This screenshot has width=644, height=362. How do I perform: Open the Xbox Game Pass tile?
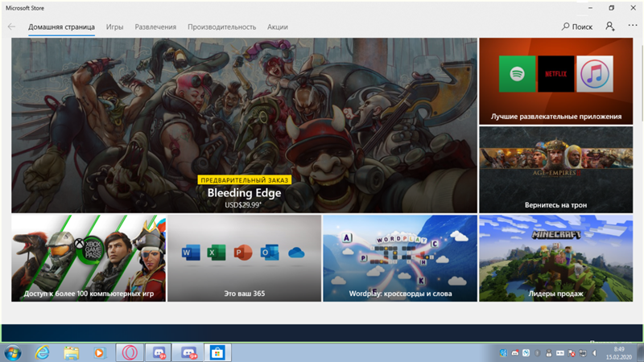pos(89,258)
